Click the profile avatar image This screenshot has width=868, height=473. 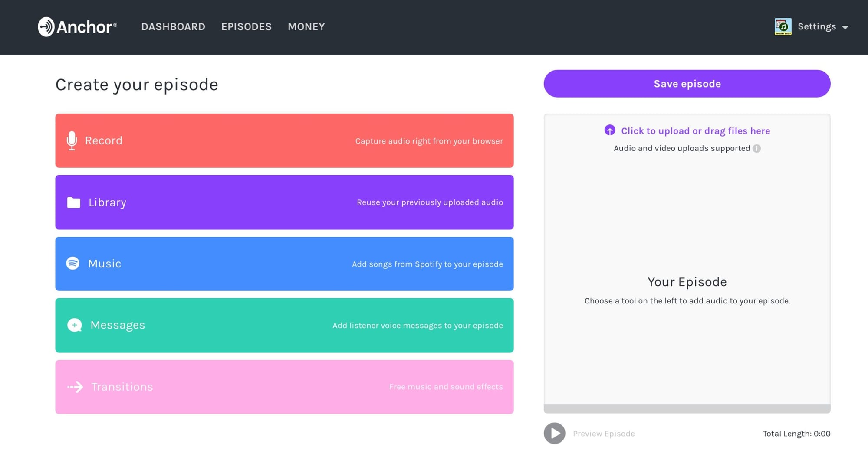tap(783, 26)
